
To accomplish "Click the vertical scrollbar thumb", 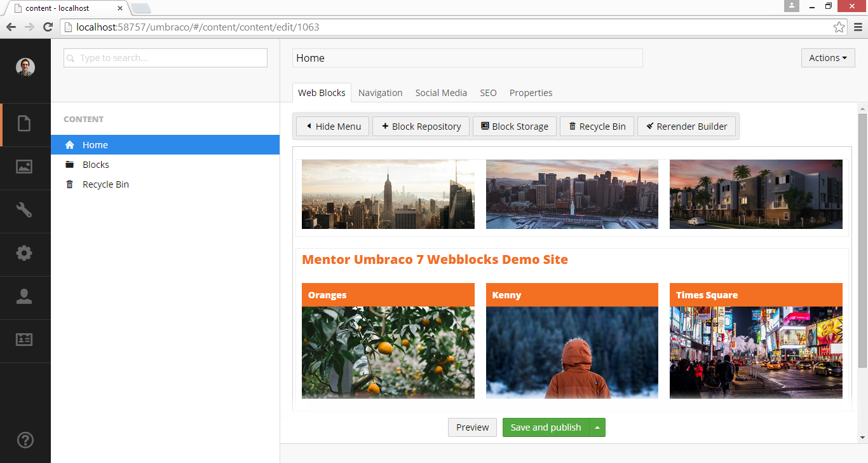I will pos(862,240).
